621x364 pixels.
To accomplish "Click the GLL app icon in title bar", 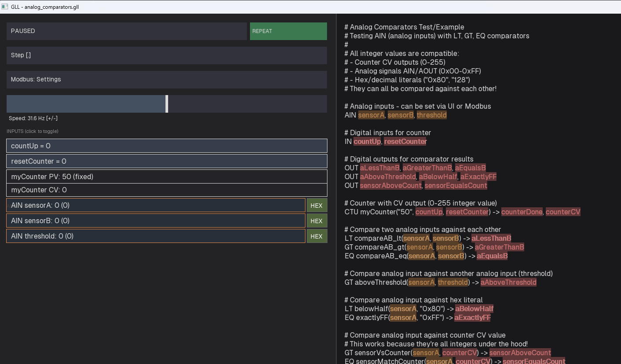I will click(5, 7).
